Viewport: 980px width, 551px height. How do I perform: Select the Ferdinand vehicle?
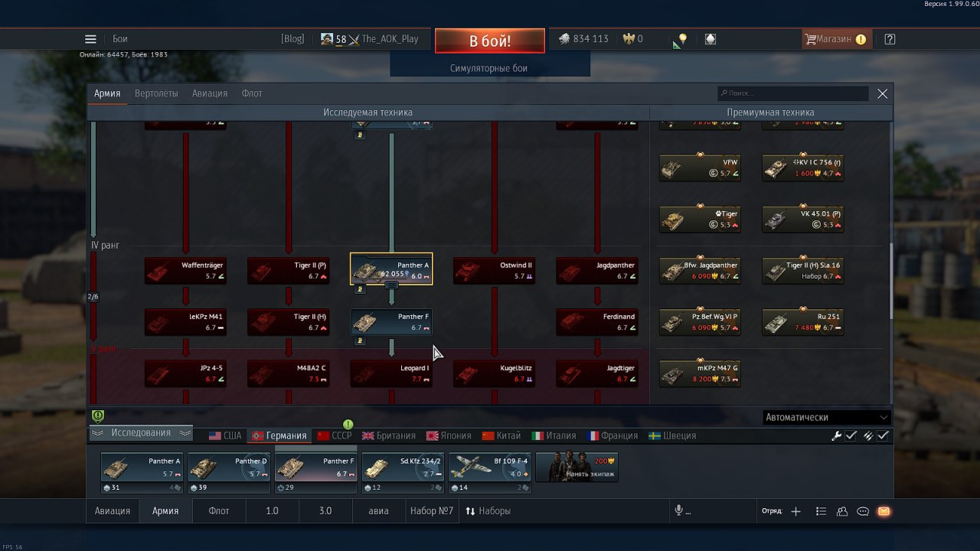(596, 322)
